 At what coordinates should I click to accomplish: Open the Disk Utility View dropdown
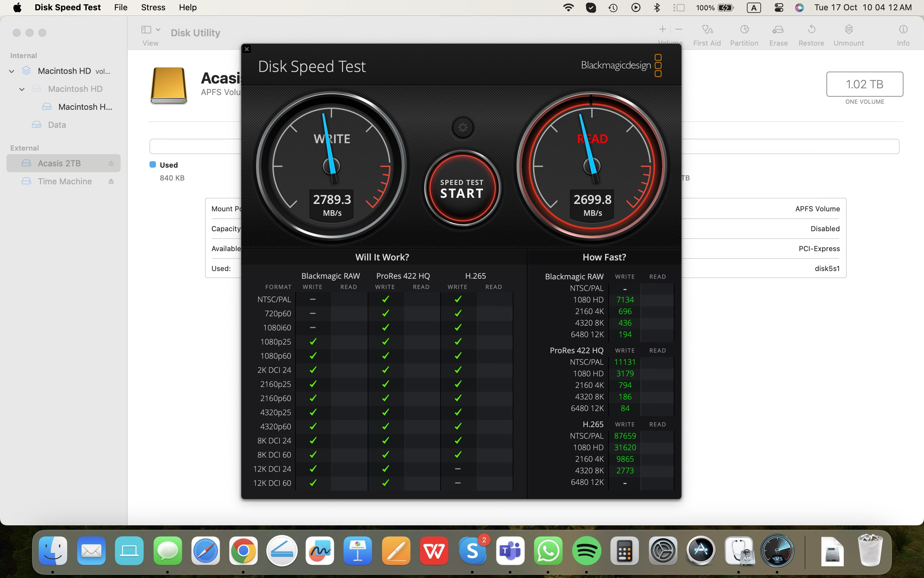(x=150, y=30)
